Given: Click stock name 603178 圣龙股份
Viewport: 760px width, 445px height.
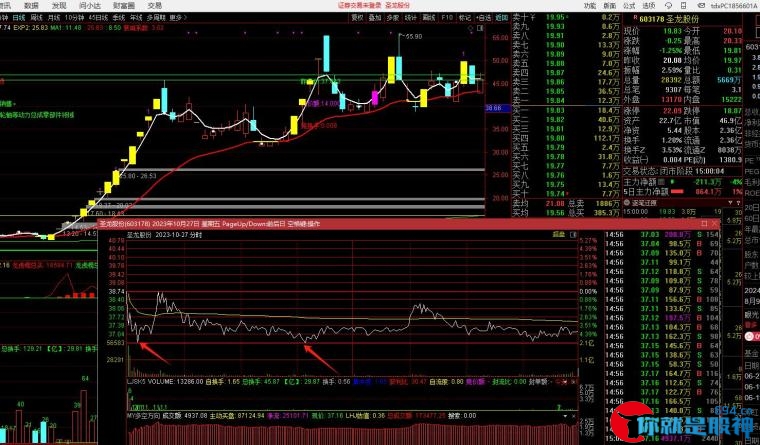Looking at the screenshot, I should point(669,19).
